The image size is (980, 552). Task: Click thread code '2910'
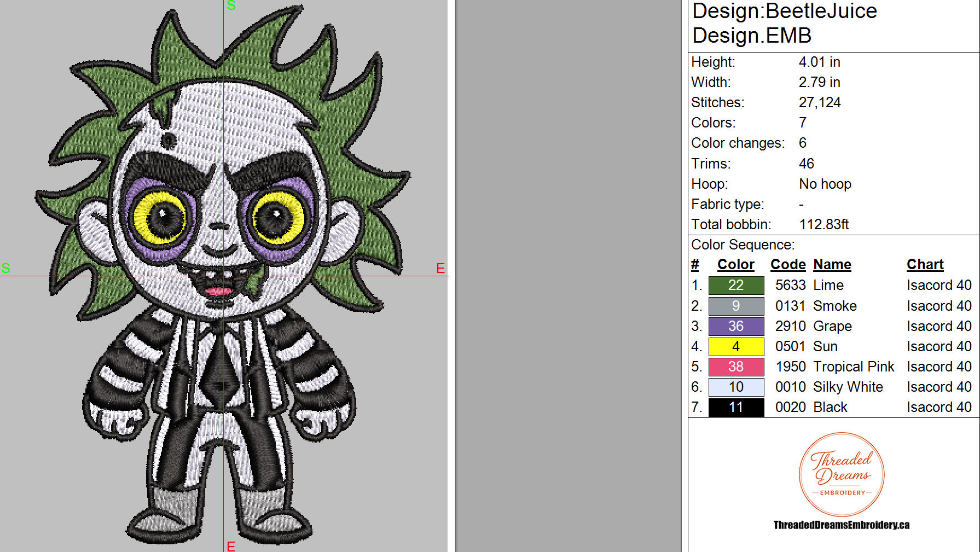pos(791,326)
